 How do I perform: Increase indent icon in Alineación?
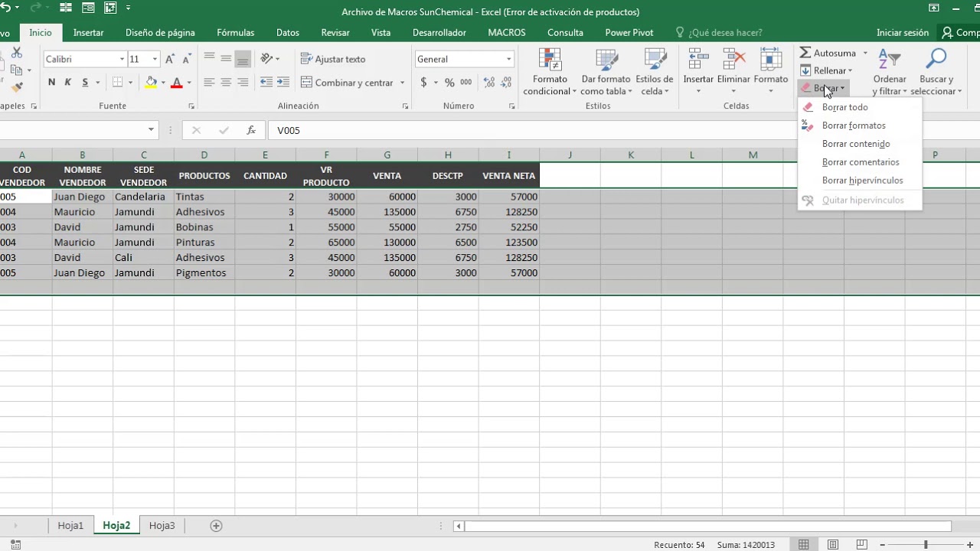pyautogui.click(x=283, y=82)
